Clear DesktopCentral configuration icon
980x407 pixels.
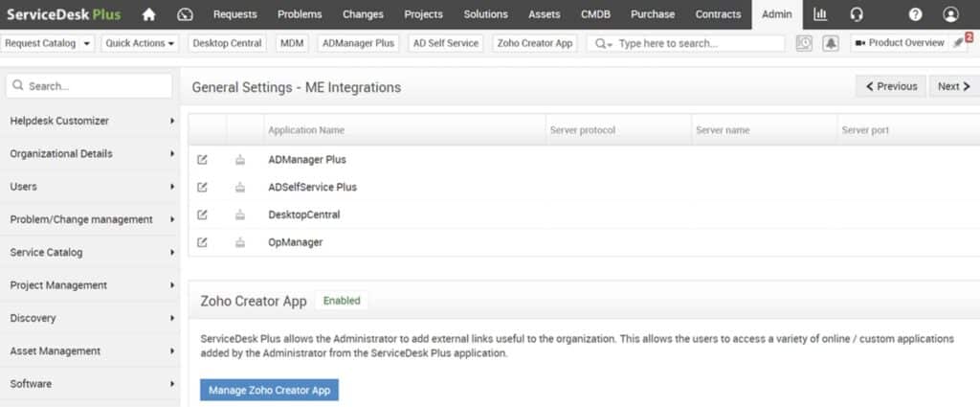(x=240, y=215)
